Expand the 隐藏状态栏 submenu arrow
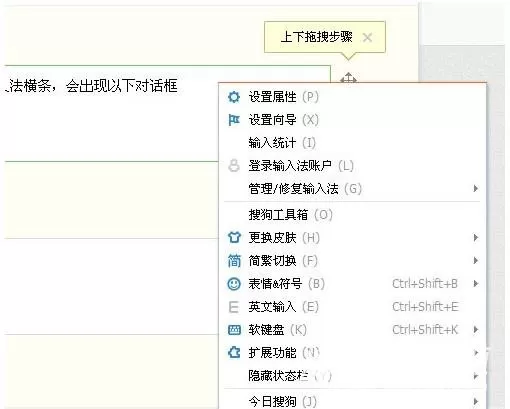This screenshot has width=510, height=409. [x=476, y=376]
